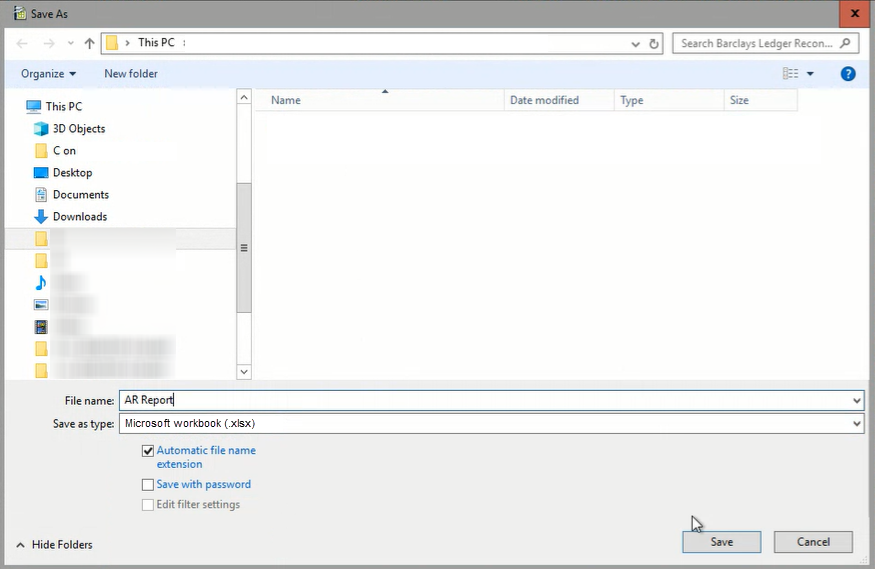Click the search magnifier icon
Screen dimensions: 875x569
pyautogui.click(x=845, y=43)
